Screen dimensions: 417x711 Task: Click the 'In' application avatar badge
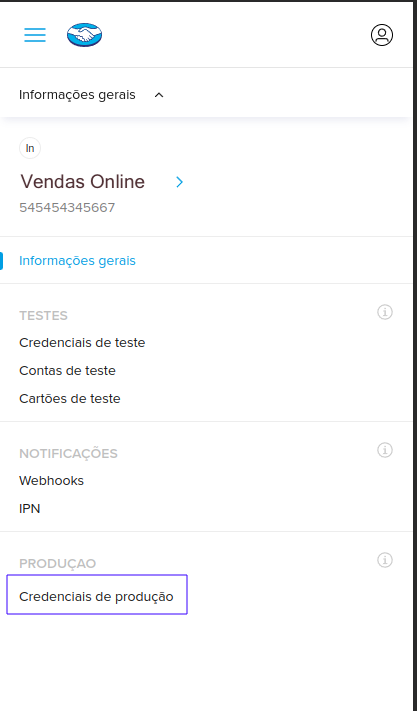coord(30,148)
